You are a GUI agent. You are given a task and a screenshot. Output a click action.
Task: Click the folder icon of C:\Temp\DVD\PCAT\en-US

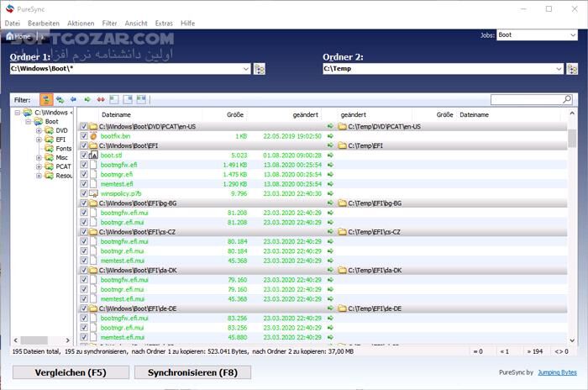[x=342, y=126]
